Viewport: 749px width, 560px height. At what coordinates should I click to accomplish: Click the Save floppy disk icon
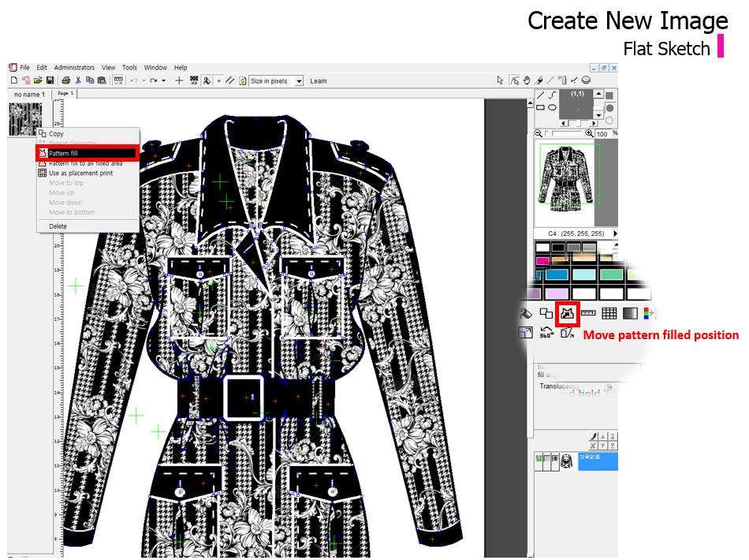coord(50,80)
